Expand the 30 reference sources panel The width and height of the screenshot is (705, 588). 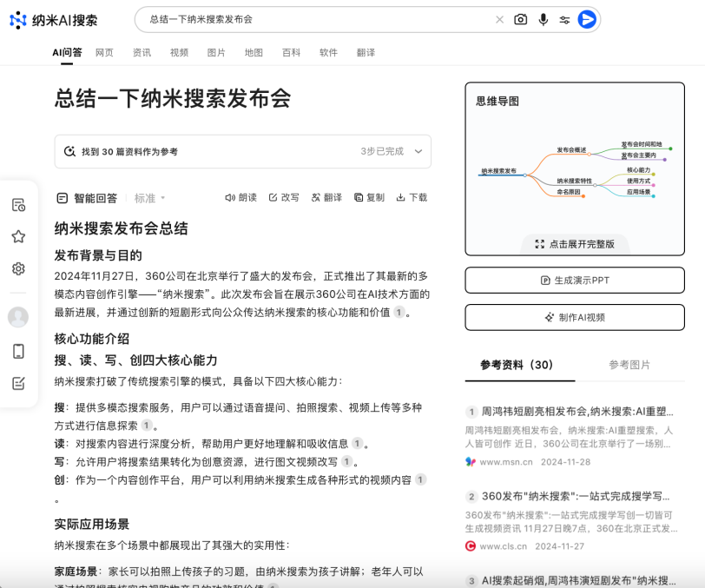coord(418,151)
